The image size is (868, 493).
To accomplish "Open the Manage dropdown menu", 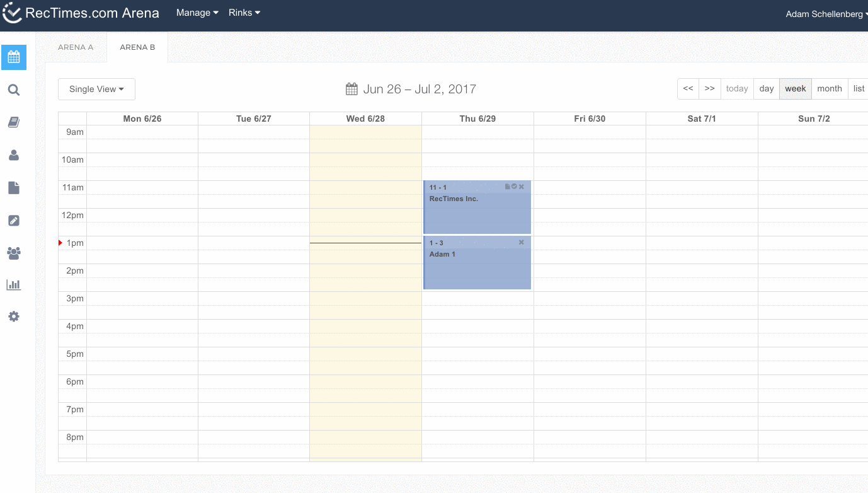I will 197,13.
